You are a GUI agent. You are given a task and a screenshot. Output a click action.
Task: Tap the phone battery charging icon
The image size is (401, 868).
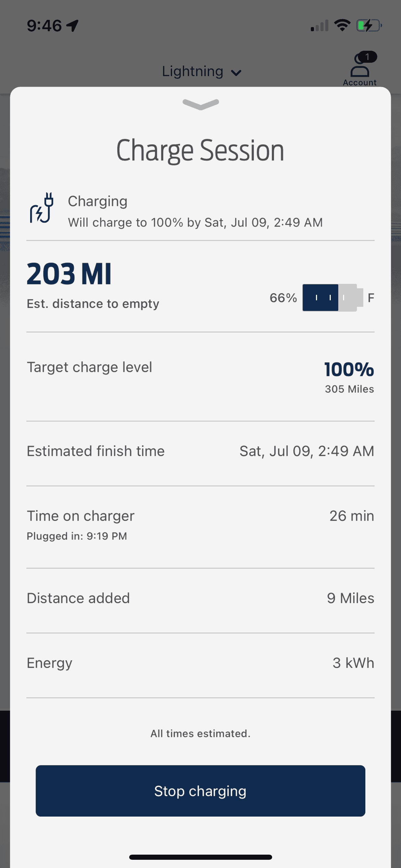pos(369,25)
